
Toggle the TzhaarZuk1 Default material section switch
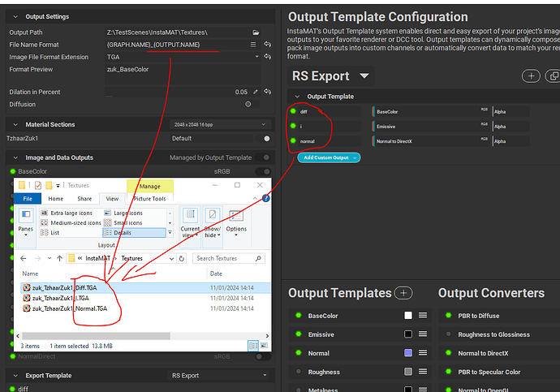click(265, 138)
